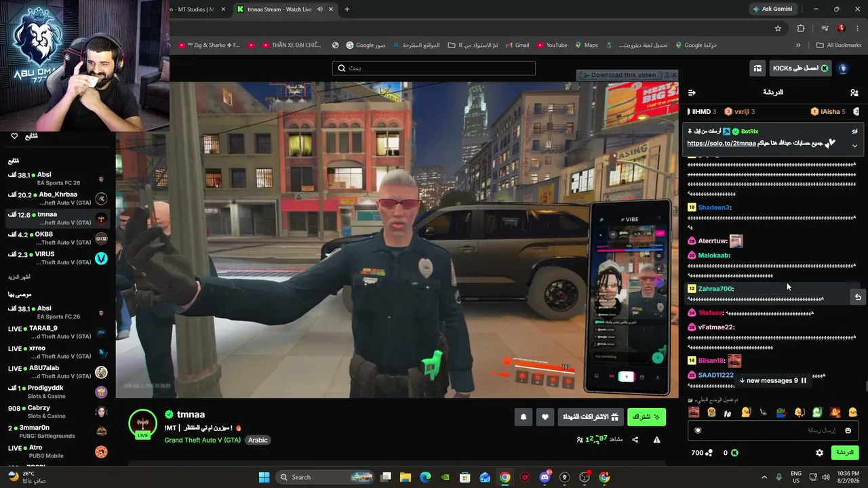The image size is (868, 488).
Task: Insert the fire emote from the quick emotes
Action: point(835,412)
